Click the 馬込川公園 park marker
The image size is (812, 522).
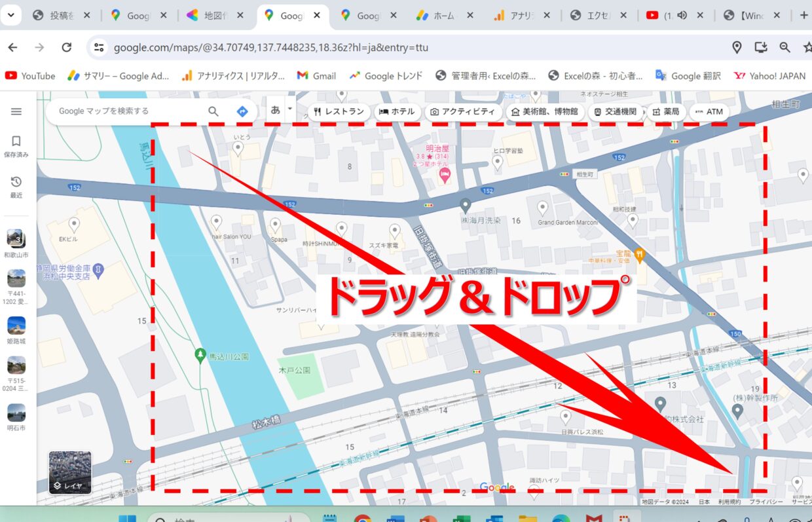tap(201, 356)
